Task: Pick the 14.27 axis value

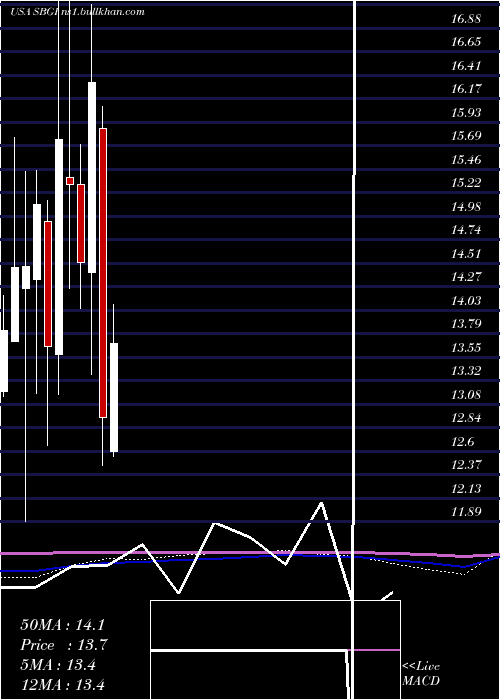Action: pos(466,277)
